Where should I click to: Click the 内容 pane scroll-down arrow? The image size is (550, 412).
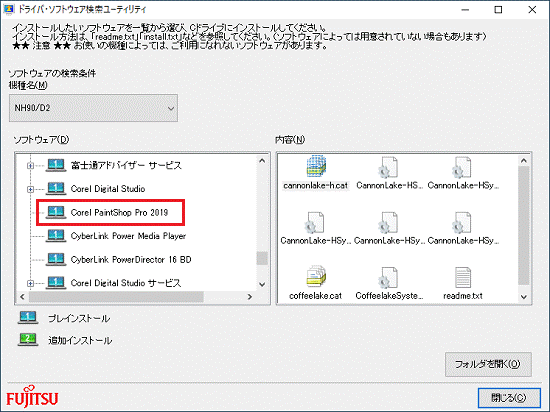point(524,297)
